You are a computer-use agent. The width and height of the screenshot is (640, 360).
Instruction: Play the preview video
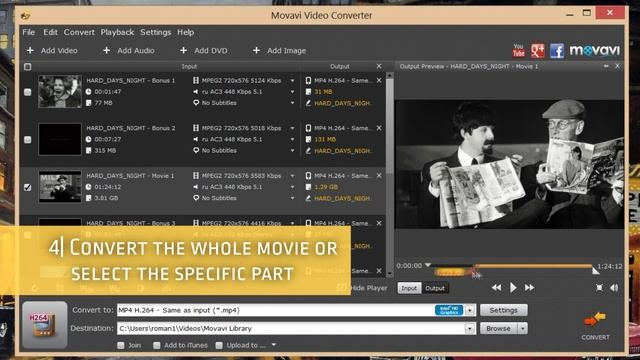pos(513,288)
